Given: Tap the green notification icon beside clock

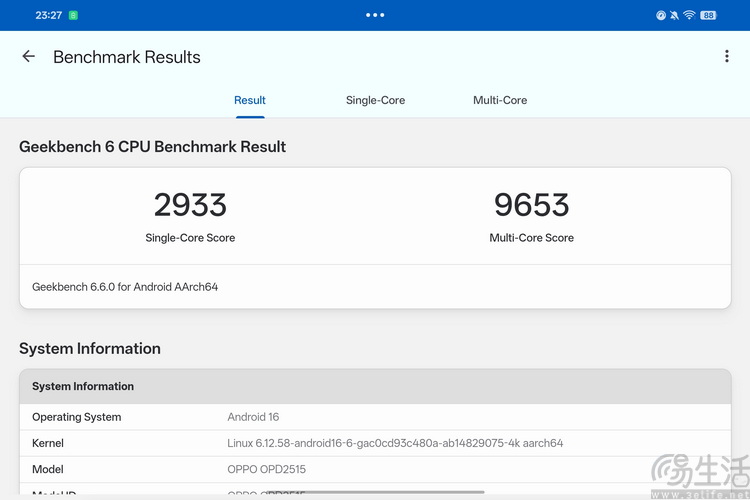Looking at the screenshot, I should [74, 15].
